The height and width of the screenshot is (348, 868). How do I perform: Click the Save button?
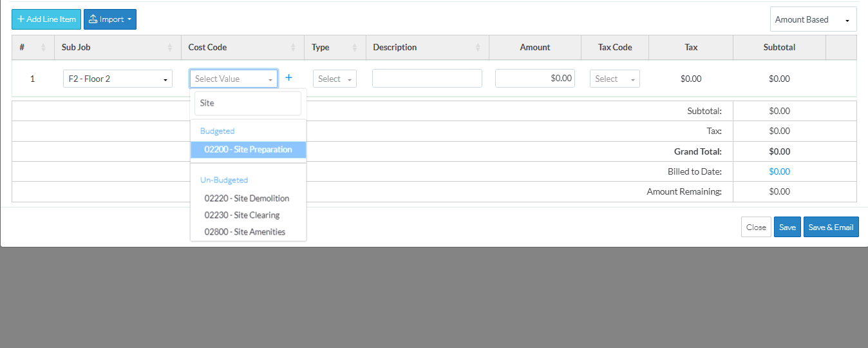click(x=788, y=227)
